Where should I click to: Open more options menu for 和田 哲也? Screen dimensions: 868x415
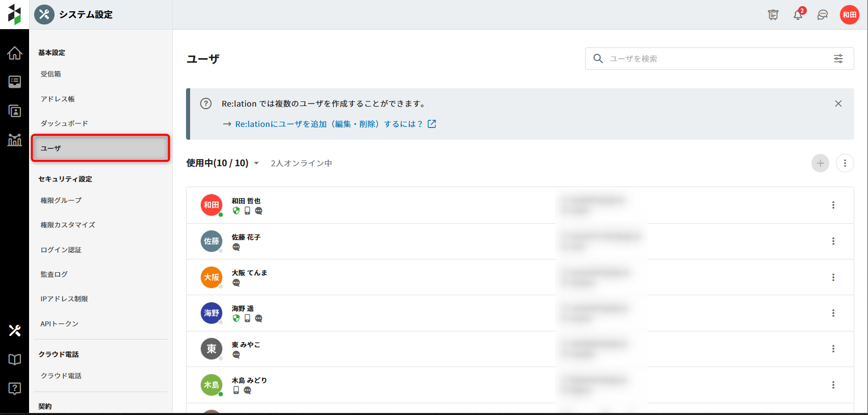(x=833, y=205)
